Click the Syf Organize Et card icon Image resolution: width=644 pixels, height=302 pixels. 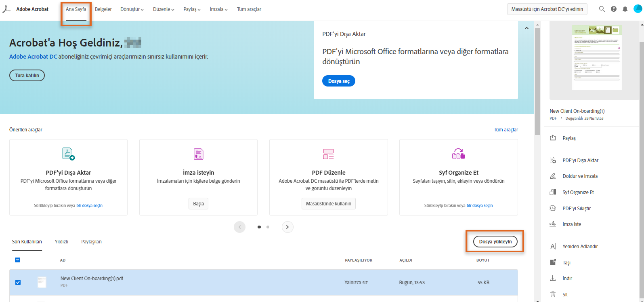pos(458,154)
